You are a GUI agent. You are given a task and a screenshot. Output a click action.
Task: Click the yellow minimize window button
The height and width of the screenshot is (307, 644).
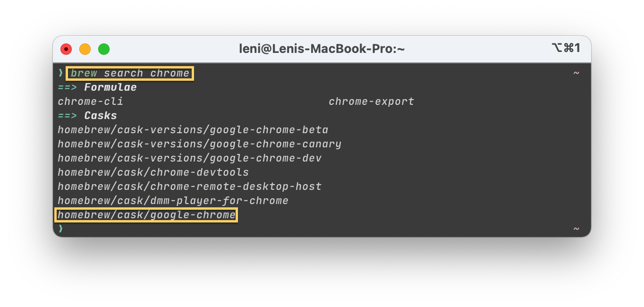click(x=85, y=49)
